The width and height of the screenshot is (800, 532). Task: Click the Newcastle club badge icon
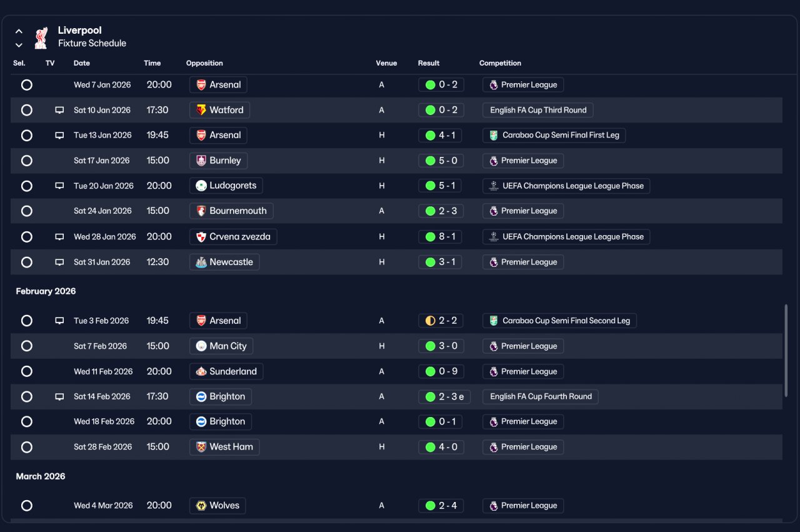pyautogui.click(x=201, y=262)
